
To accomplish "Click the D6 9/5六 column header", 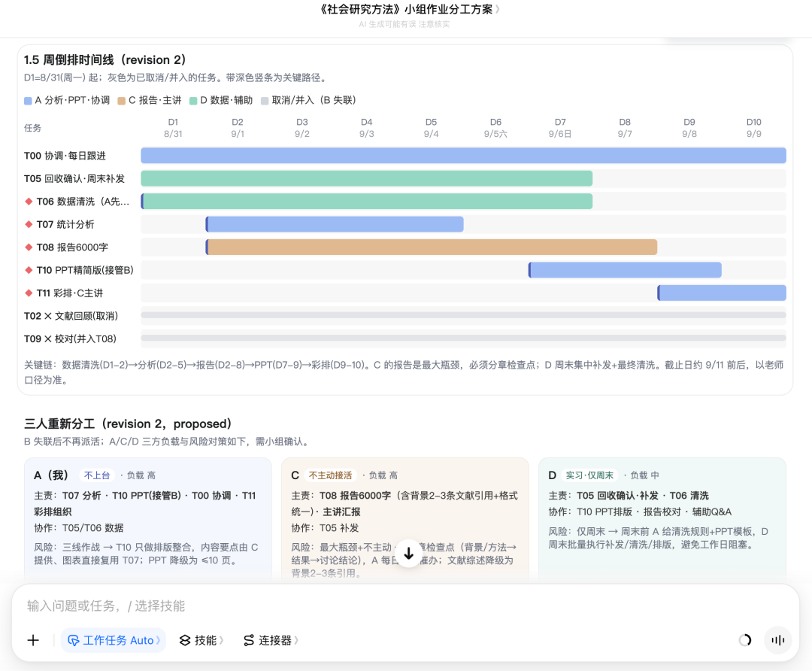I will (x=495, y=128).
